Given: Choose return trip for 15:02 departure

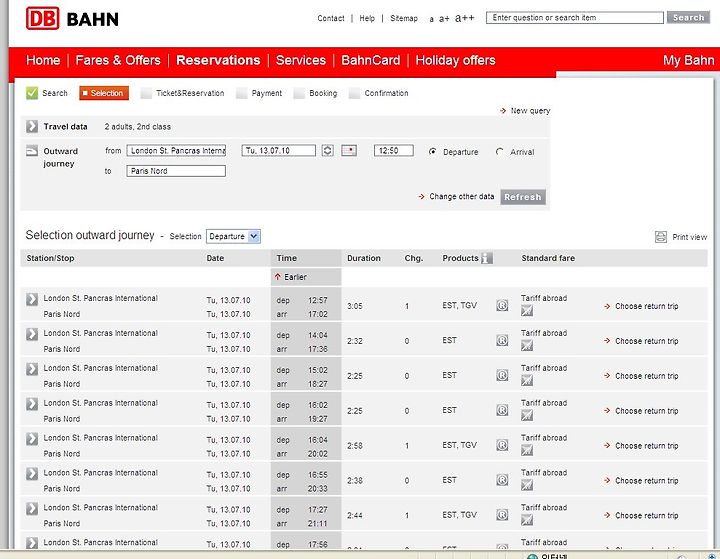Looking at the screenshot, I should [641, 376].
